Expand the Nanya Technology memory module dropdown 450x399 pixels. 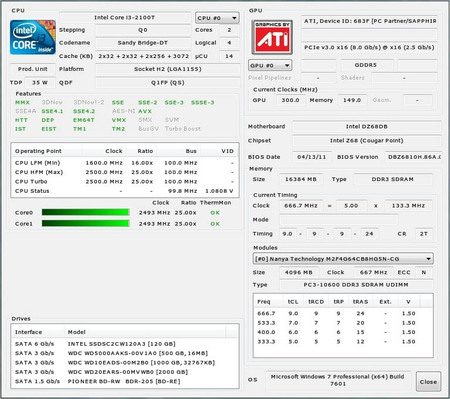[x=343, y=259]
